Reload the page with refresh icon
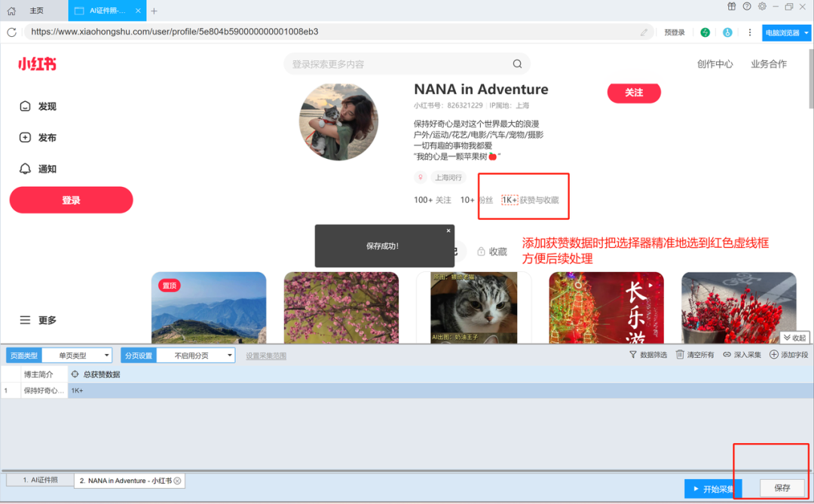The width and height of the screenshot is (814, 504). [11, 32]
